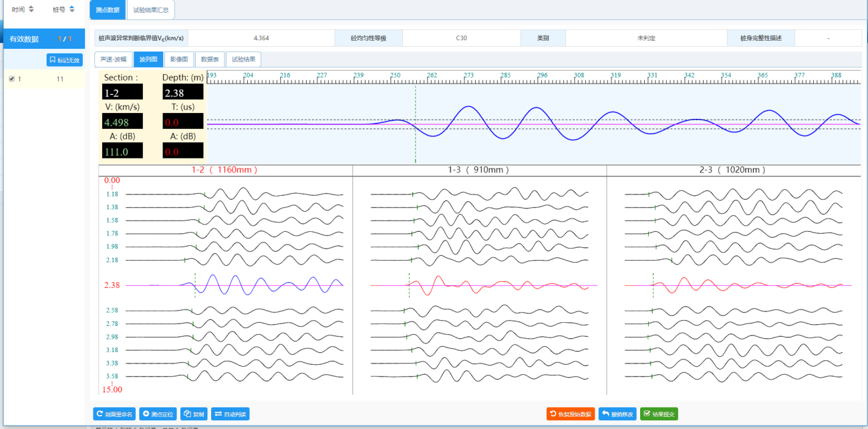Viewport: 868px width, 429px height.
Task: Select the 1-2 (1160mm) section header
Action: [225, 170]
